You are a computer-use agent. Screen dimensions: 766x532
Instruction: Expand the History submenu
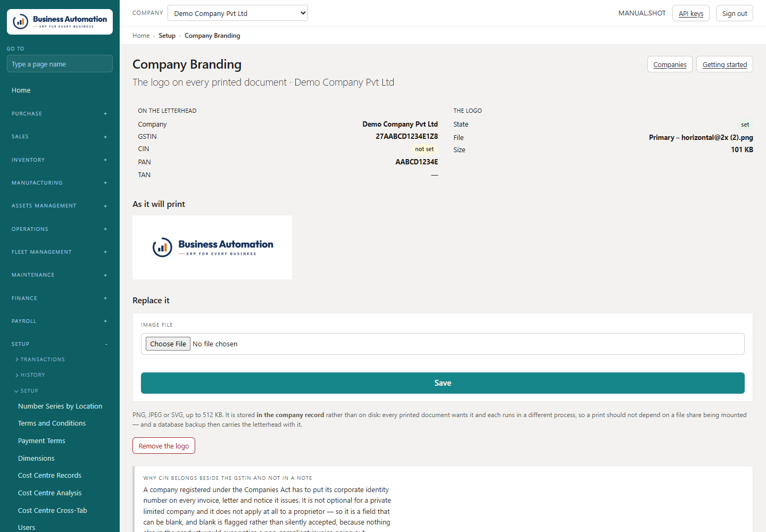click(30, 375)
